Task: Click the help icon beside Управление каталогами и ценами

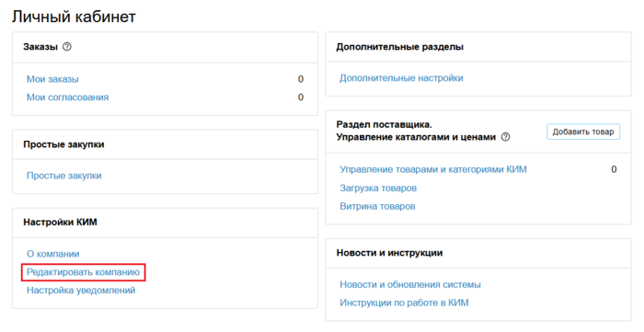Action: point(506,137)
